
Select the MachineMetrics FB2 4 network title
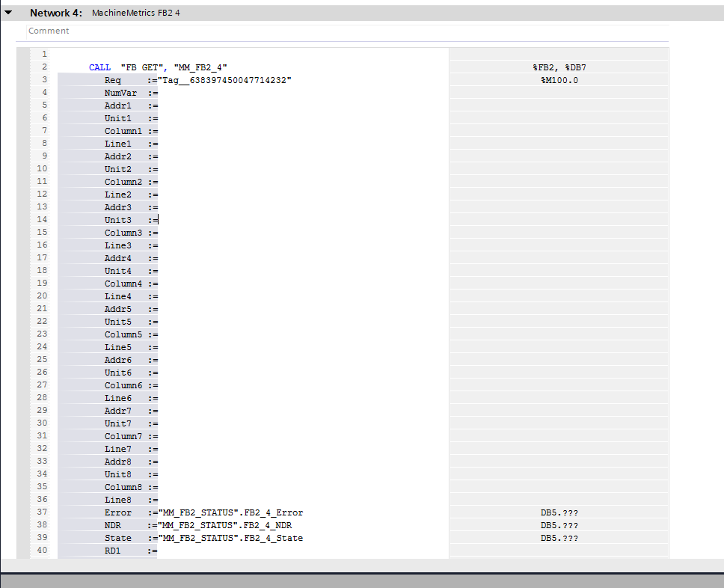tap(136, 13)
